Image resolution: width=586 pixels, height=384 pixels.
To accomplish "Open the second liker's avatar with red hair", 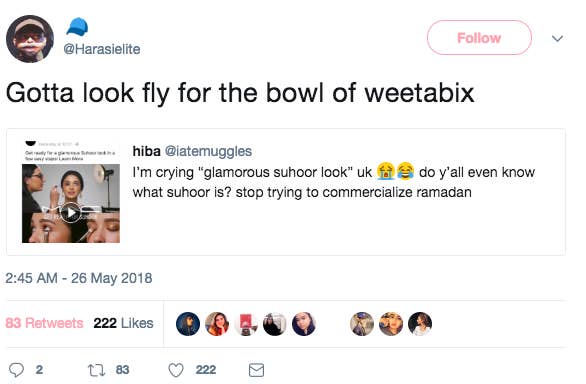I will click(217, 324).
